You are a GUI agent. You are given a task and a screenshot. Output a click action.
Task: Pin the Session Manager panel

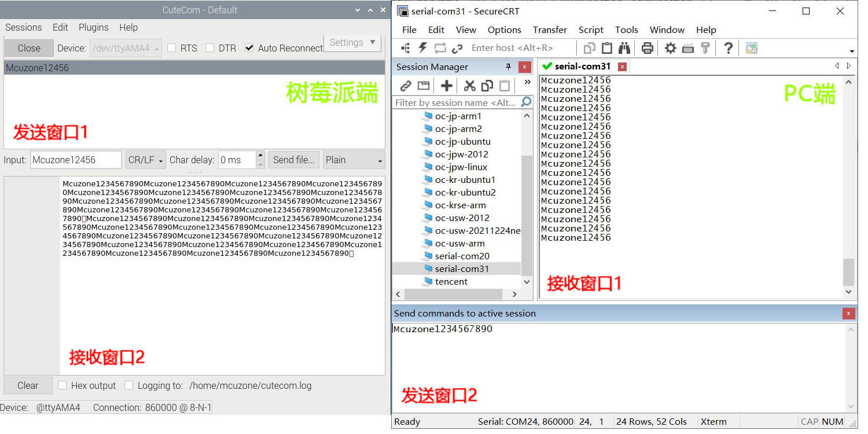pos(508,67)
